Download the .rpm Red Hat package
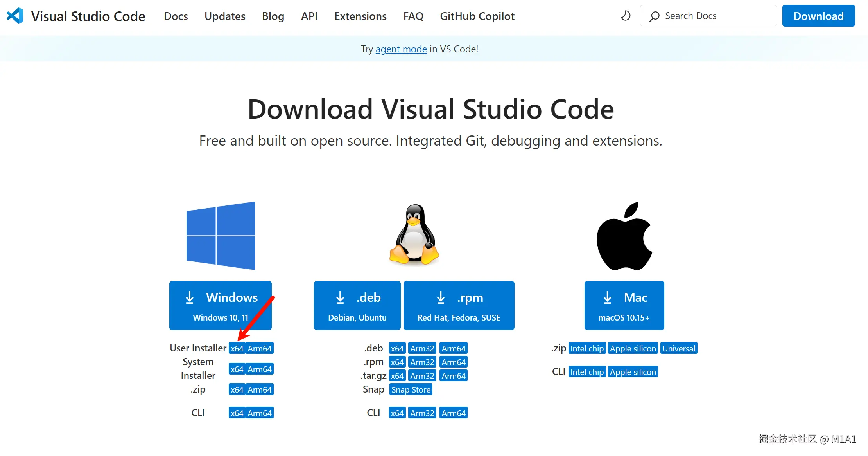The width and height of the screenshot is (868, 456). (x=459, y=305)
